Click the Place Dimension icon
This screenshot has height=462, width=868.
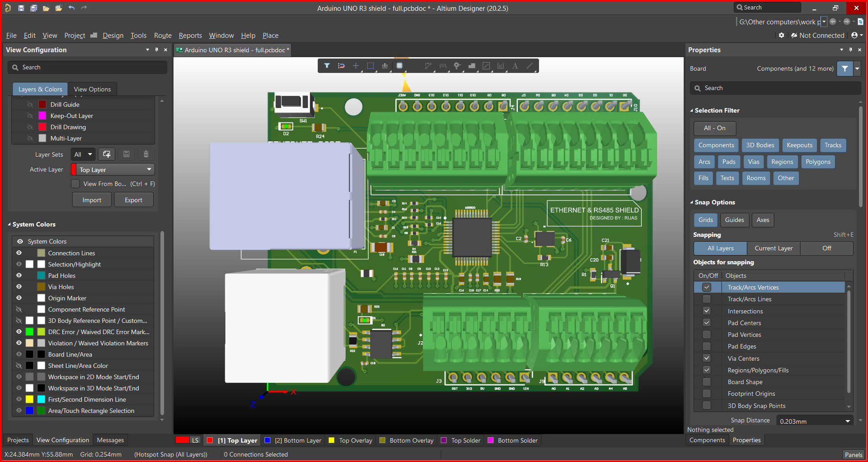click(x=501, y=66)
